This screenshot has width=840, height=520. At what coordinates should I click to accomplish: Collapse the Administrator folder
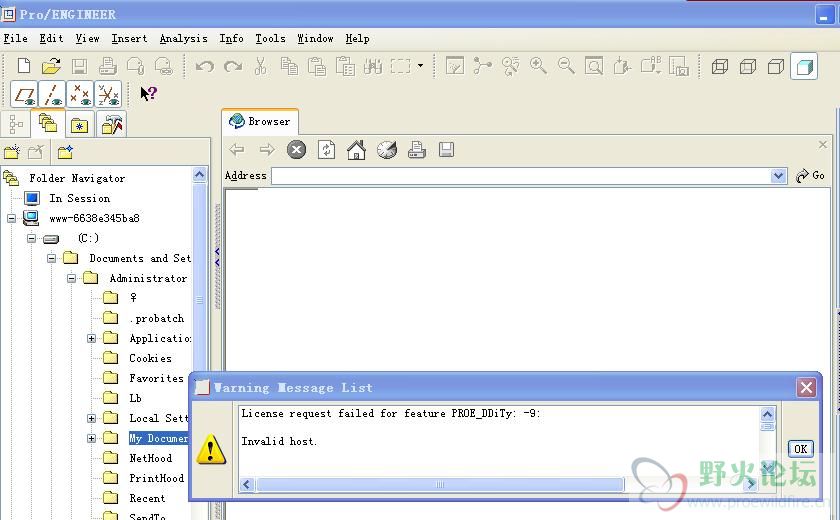pyautogui.click(x=71, y=278)
